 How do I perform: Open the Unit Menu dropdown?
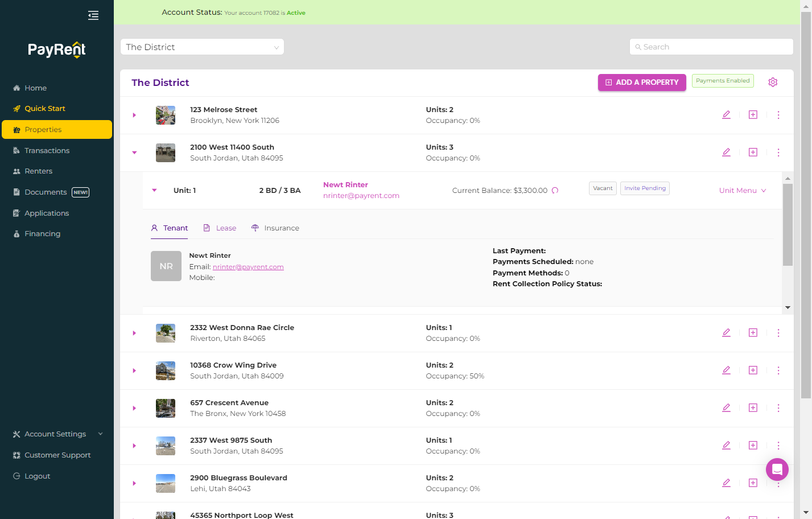(743, 191)
